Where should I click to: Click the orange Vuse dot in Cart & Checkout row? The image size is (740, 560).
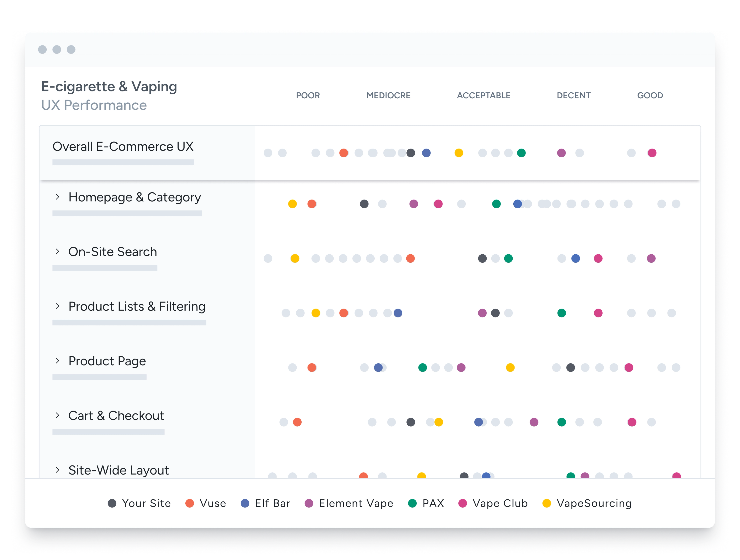(x=297, y=422)
